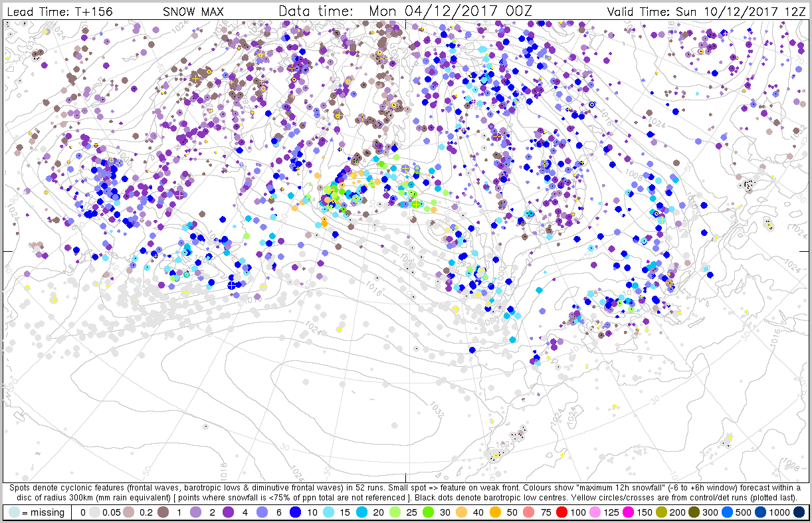Image resolution: width=812 pixels, height=523 pixels.
Task: Click the blue swatch between 6 and 10
Action: coord(295,512)
